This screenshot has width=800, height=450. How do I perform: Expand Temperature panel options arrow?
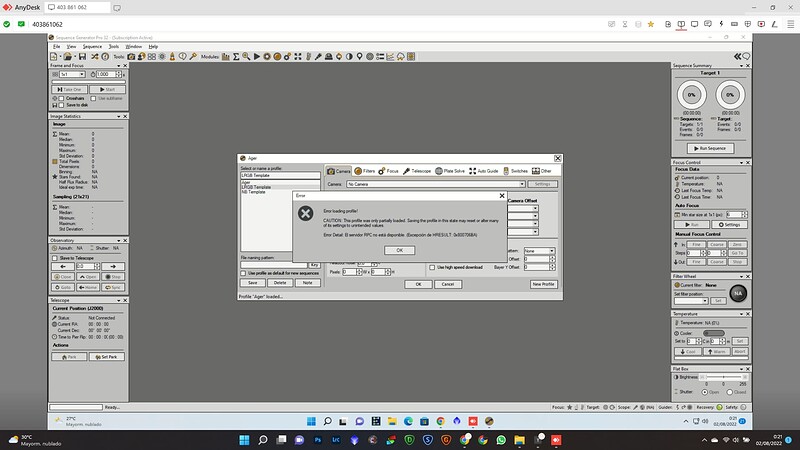click(741, 314)
